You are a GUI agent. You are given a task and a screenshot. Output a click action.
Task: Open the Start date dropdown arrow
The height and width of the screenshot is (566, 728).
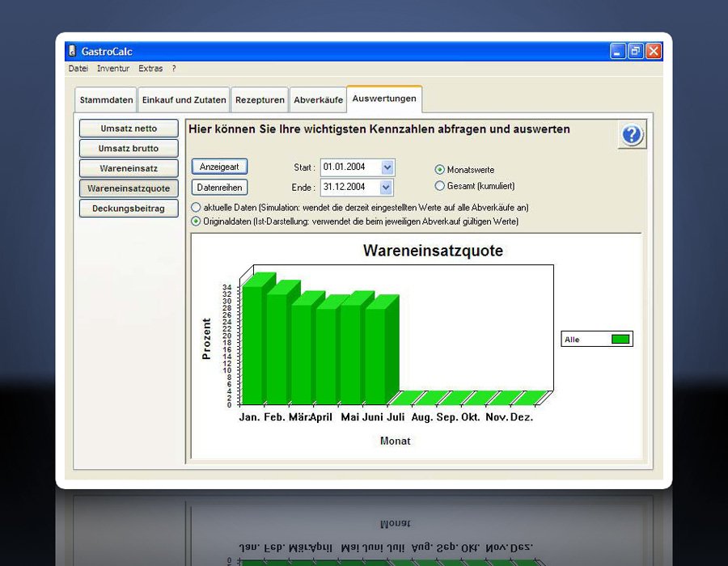[x=387, y=167]
